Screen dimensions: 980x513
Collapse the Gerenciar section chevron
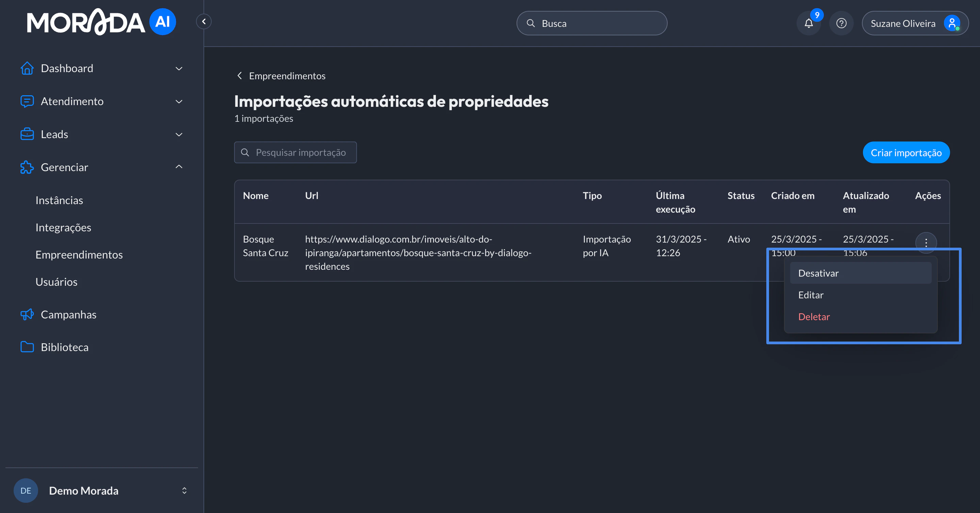(179, 167)
